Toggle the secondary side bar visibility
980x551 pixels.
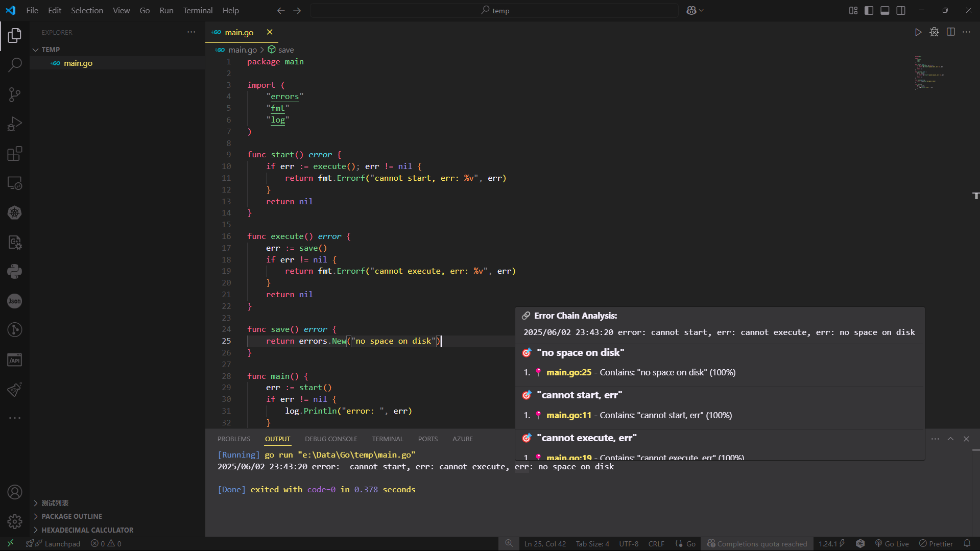901,10
